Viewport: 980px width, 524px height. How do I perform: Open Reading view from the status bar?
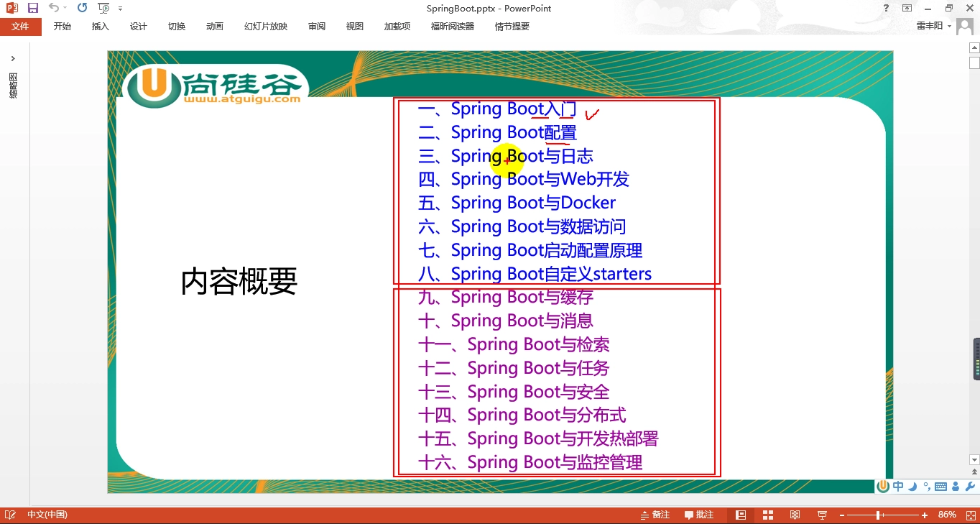pos(795,515)
